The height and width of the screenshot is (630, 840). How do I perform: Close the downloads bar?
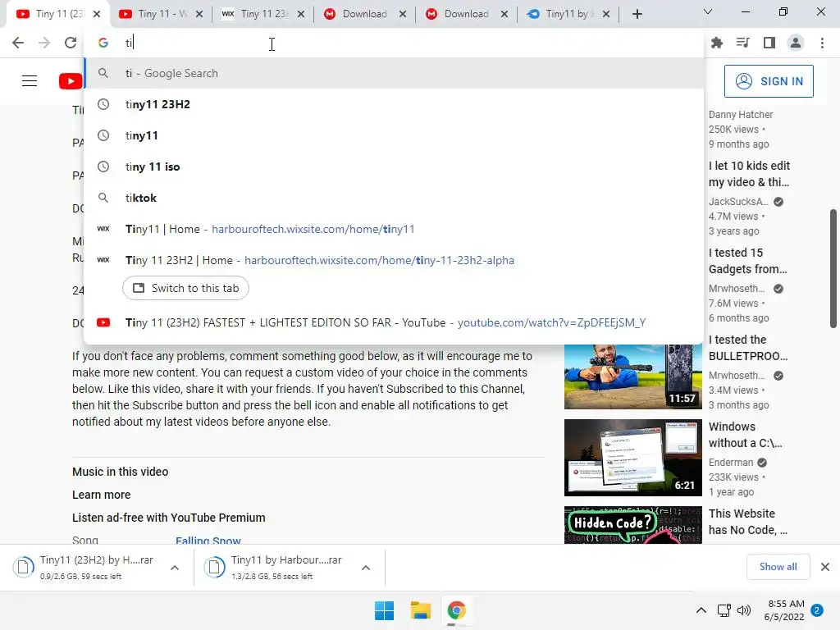[x=825, y=567]
